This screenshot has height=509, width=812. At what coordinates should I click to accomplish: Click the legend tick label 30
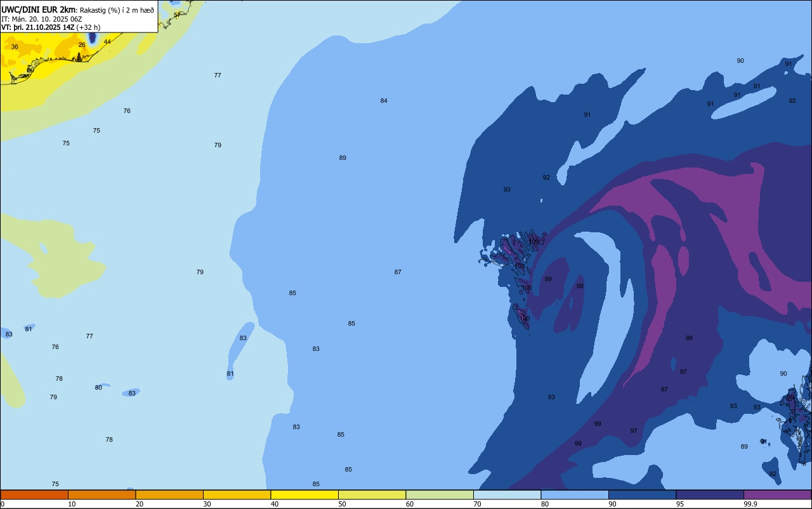coord(207,504)
